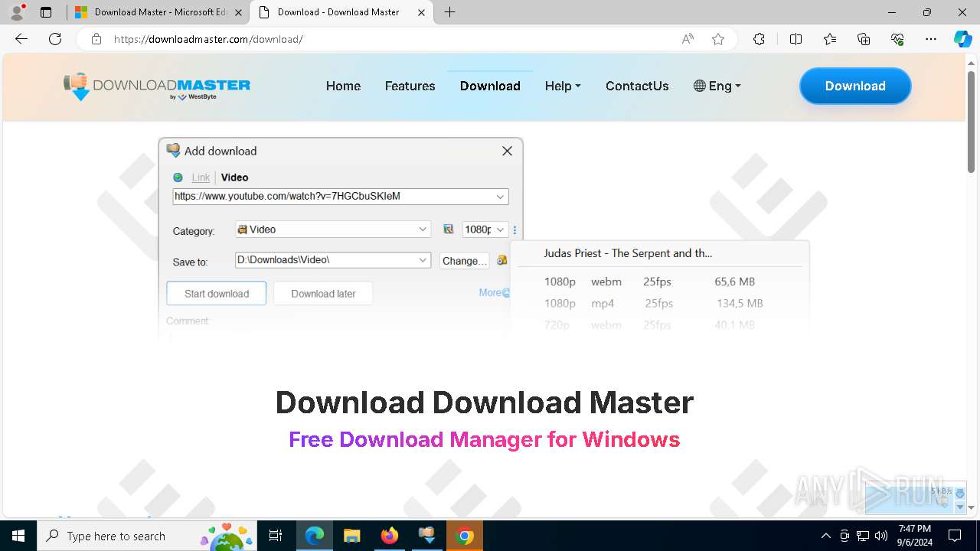Open the taskbar clock and date
The height and width of the screenshot is (551, 980).
915,536
